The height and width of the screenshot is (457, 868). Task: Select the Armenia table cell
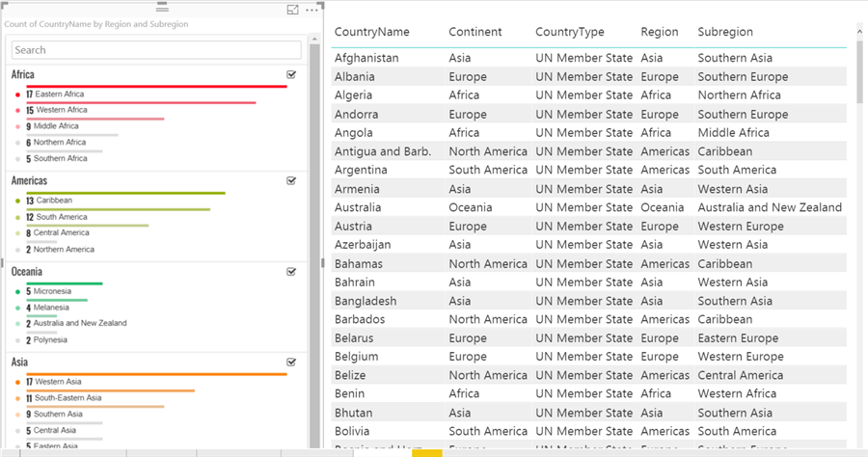(x=357, y=189)
